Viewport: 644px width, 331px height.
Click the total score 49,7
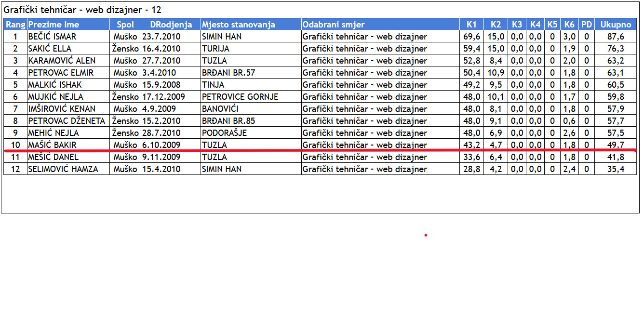pos(616,145)
